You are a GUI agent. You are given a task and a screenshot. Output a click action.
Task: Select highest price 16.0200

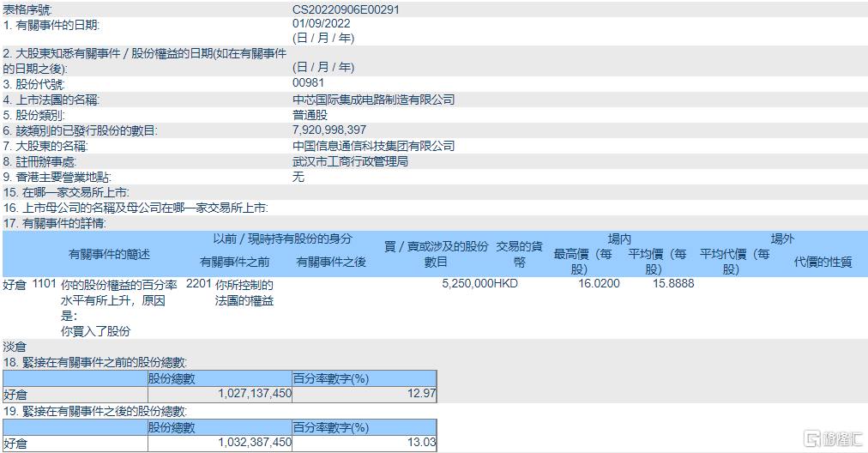[x=599, y=283]
